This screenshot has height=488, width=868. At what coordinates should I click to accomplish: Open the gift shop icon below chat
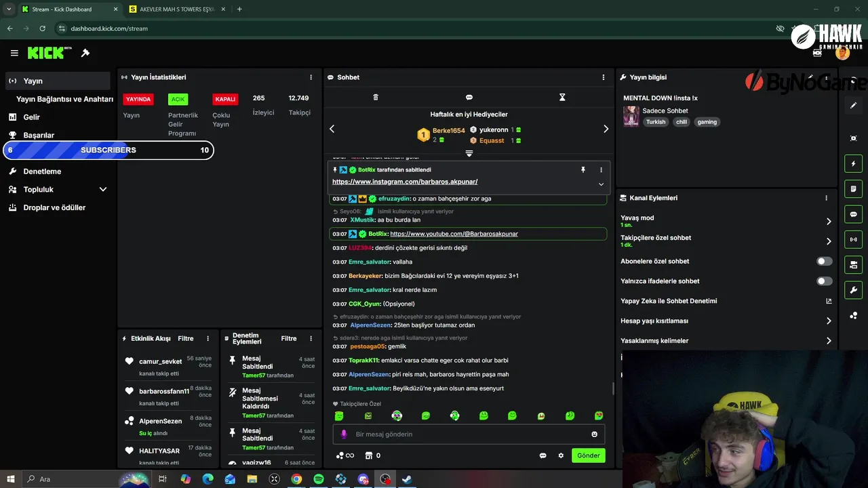[369, 455]
